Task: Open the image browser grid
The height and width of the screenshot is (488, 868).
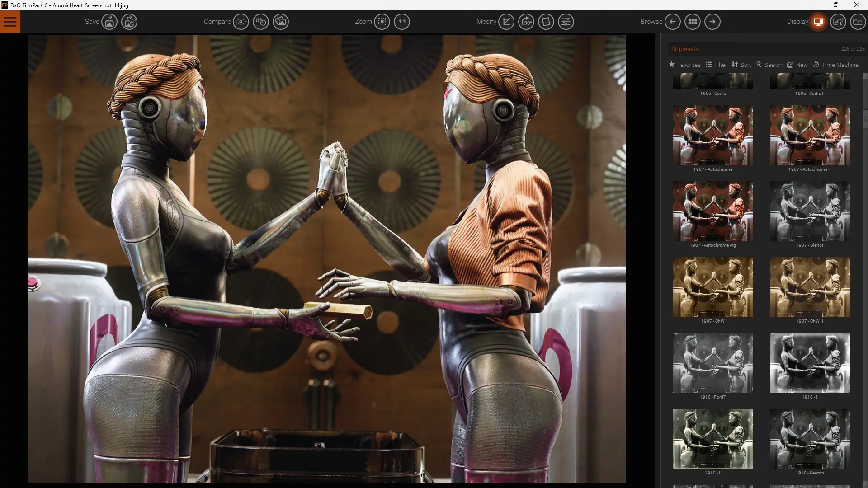Action: pos(693,22)
